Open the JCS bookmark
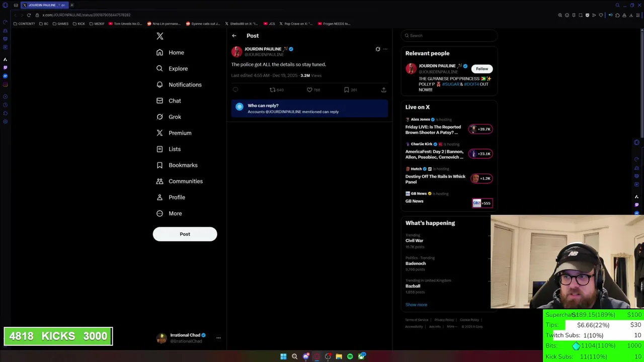The width and height of the screenshot is (644, 362). pyautogui.click(x=269, y=24)
